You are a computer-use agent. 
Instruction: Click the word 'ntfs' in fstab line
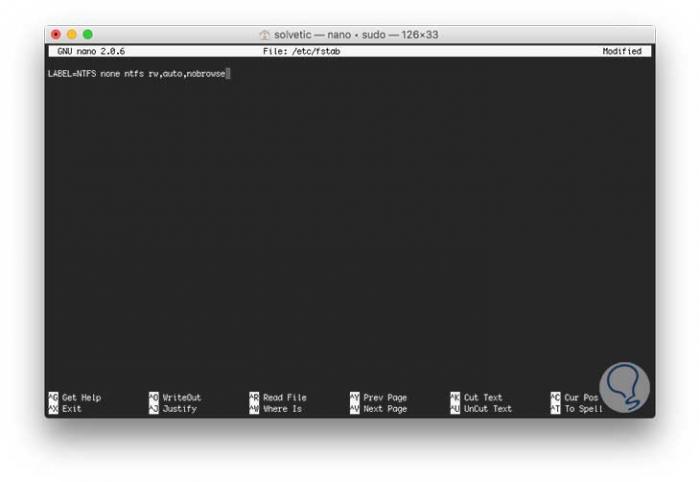point(134,74)
